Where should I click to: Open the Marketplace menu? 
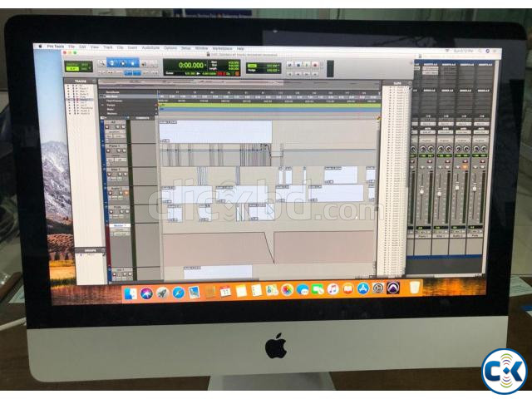tap(222, 48)
